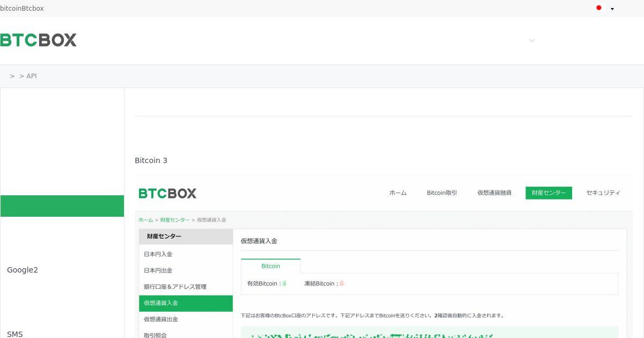The image size is (644, 338).
Task: Click the 'bitcoinBtcbox' text in the top bar
Action: click(22, 9)
